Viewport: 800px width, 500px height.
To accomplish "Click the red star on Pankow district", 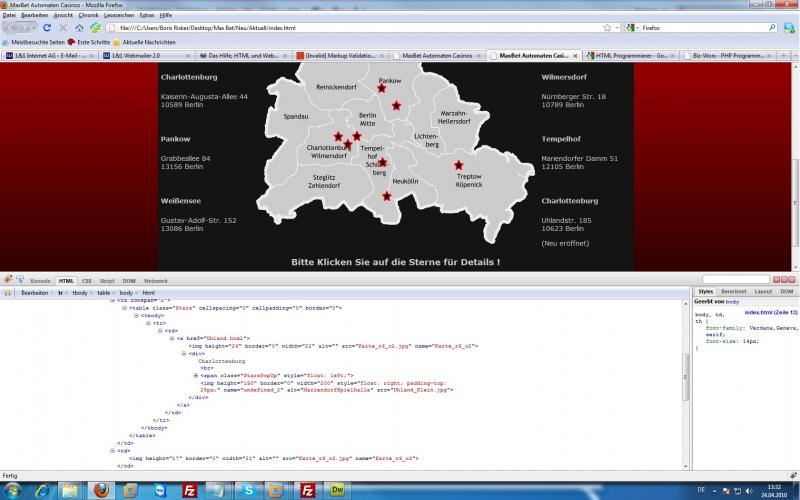I will coord(381,89).
